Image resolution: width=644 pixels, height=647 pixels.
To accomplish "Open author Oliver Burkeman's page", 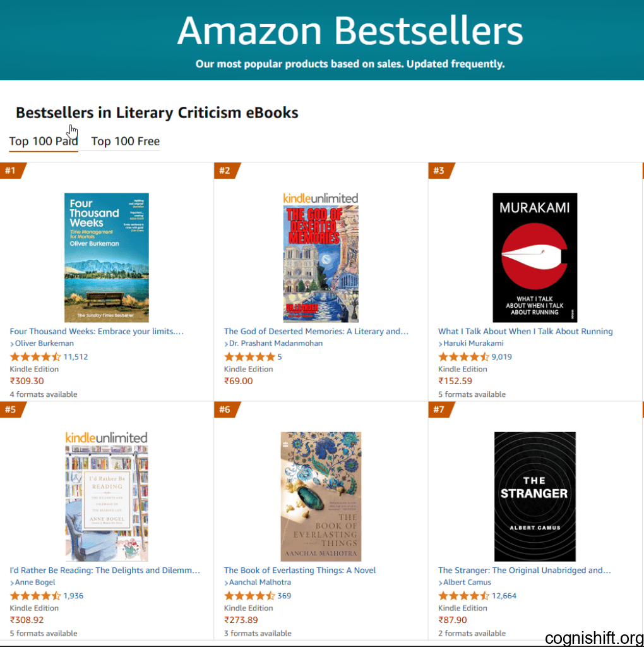I will [44, 344].
